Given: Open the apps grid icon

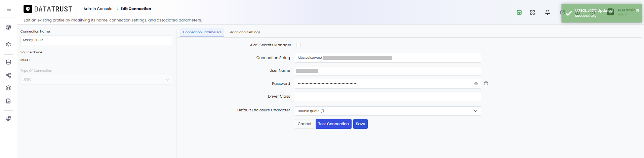Looking at the screenshot, I should pos(532,12).
